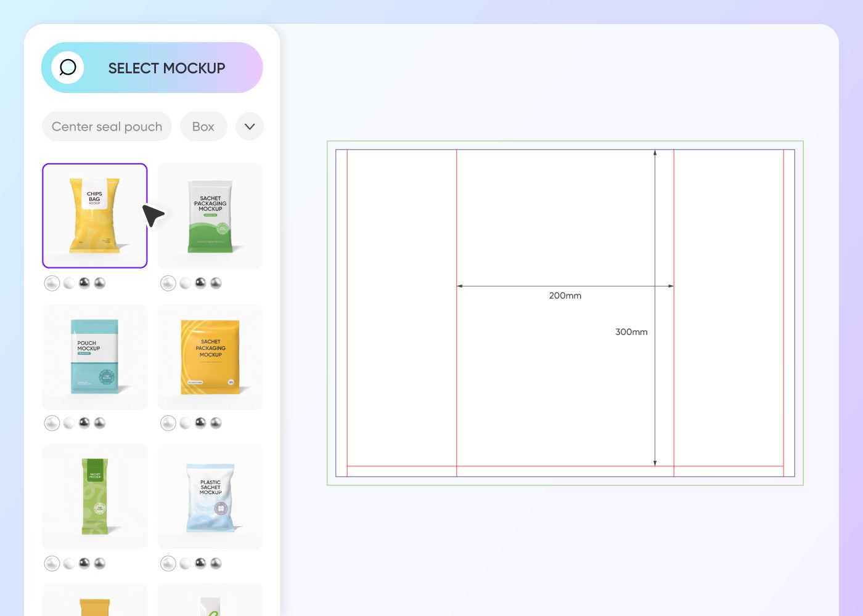This screenshot has width=863, height=616.
Task: Choose the green Sachet Packaging mockup
Action: point(210,216)
